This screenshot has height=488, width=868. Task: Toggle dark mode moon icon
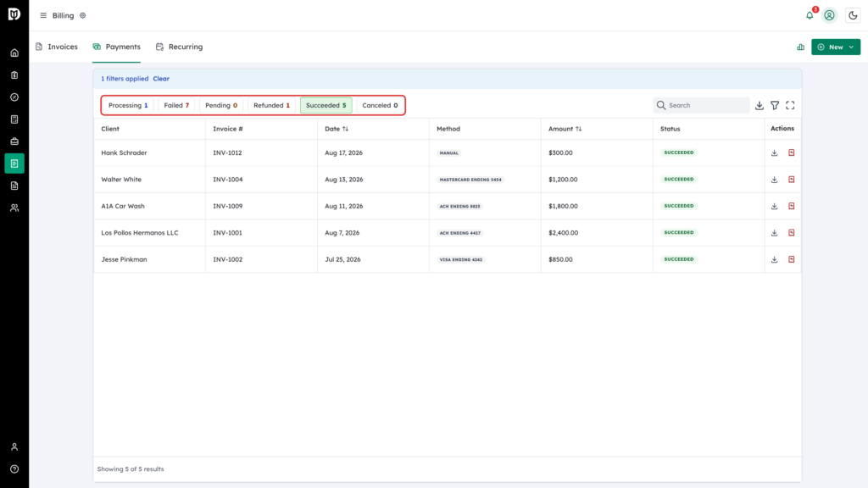pos(853,15)
